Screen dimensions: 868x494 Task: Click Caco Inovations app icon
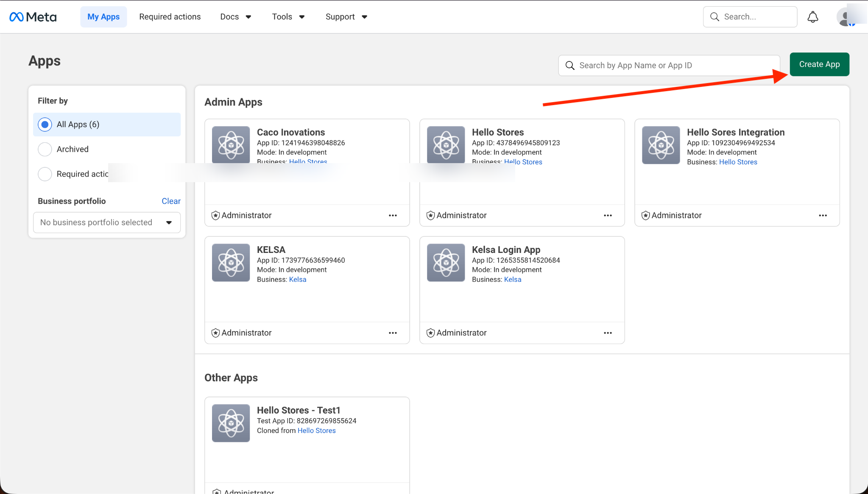click(x=231, y=144)
